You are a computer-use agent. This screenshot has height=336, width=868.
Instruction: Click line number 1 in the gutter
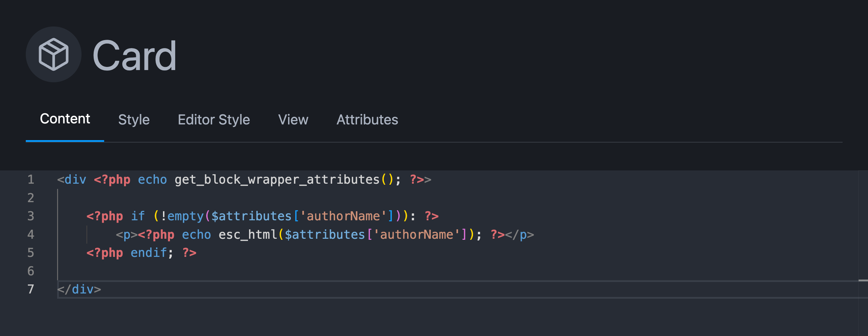(x=31, y=180)
